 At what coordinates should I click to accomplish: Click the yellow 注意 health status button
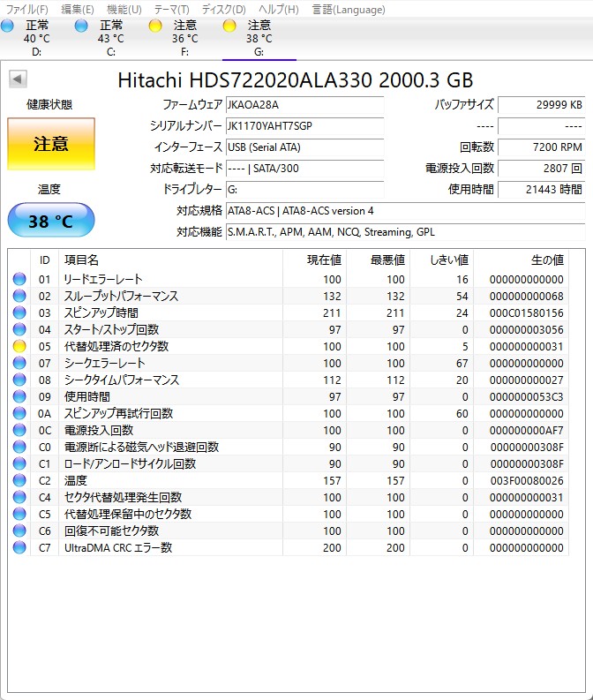(51, 143)
